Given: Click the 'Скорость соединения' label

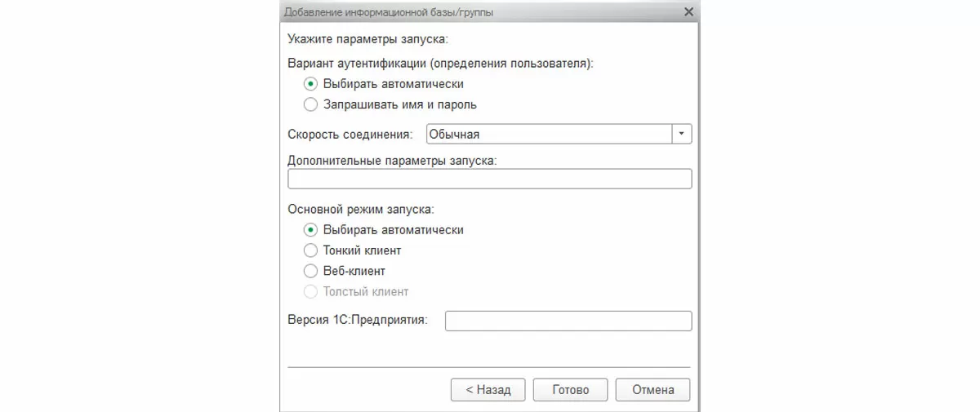Looking at the screenshot, I should [350, 135].
